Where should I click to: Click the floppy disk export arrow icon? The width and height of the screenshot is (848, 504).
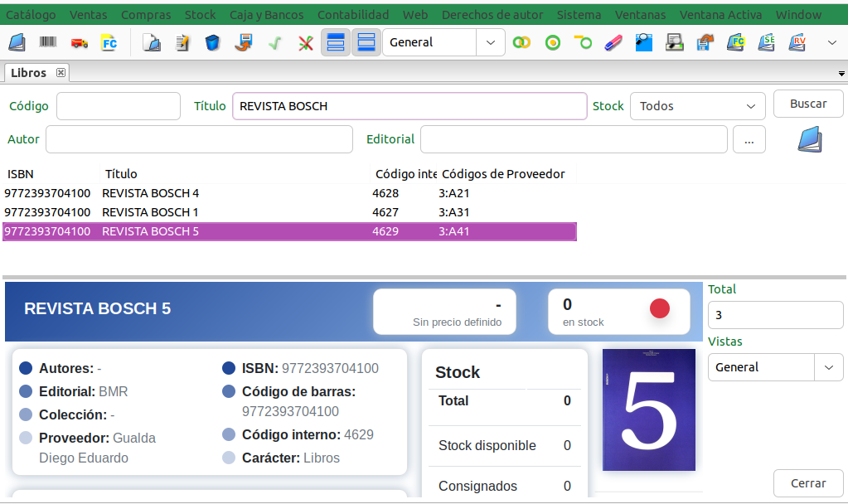[x=705, y=42]
